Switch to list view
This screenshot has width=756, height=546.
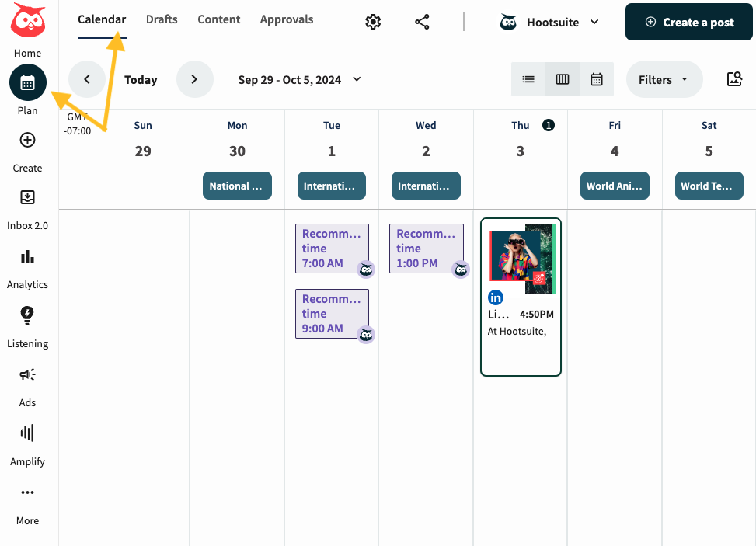(x=528, y=79)
